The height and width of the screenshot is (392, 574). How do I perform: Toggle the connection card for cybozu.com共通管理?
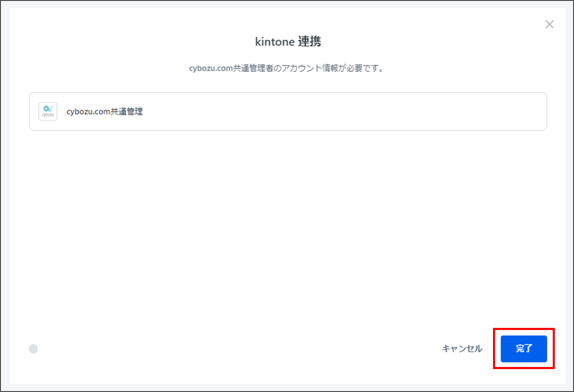point(287,112)
